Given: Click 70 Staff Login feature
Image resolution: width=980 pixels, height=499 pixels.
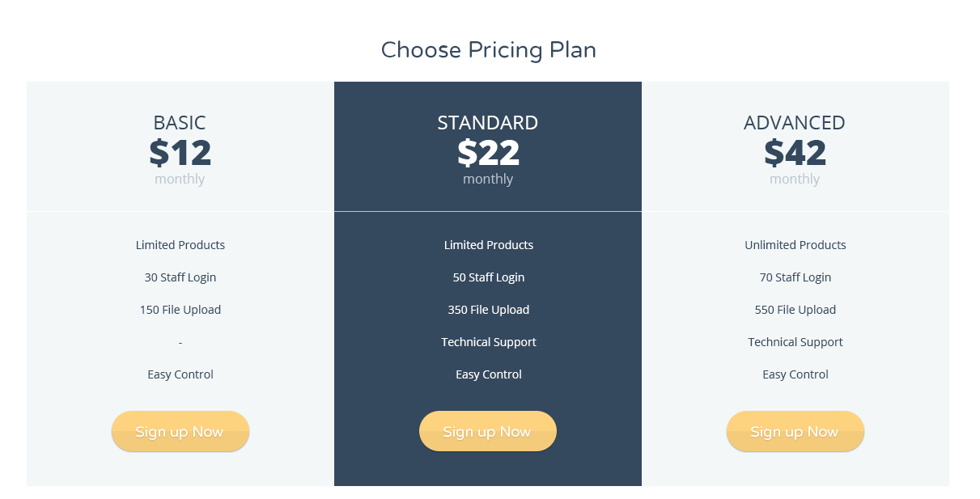Looking at the screenshot, I should click(x=795, y=277).
